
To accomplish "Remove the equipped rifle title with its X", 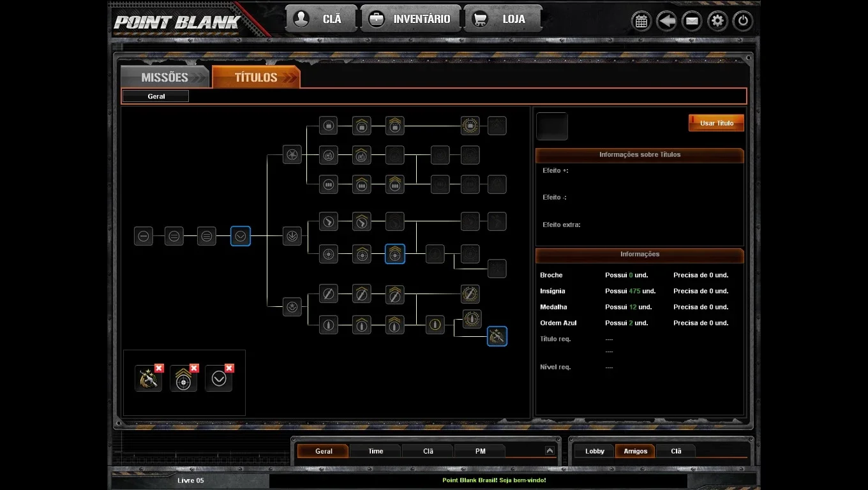I will pos(160,368).
